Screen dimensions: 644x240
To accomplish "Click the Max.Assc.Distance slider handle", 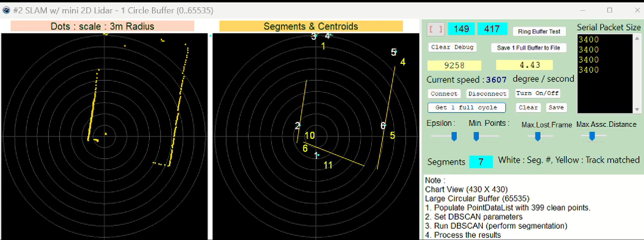I will click(592, 136).
